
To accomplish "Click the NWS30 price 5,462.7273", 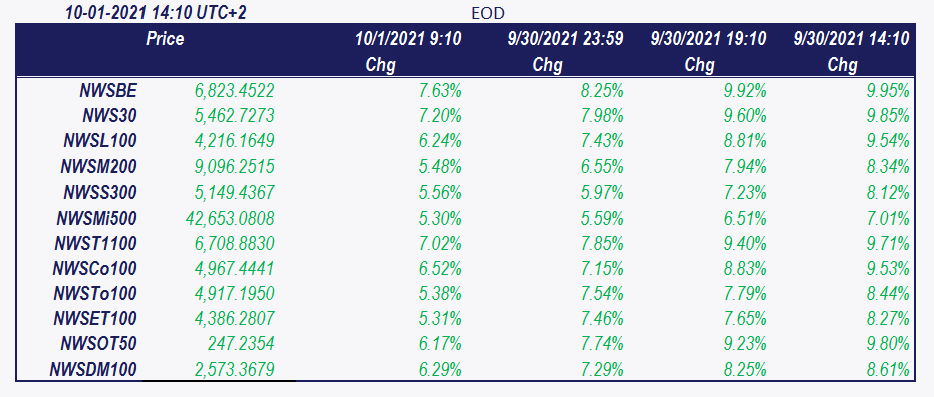I will 235,116.
